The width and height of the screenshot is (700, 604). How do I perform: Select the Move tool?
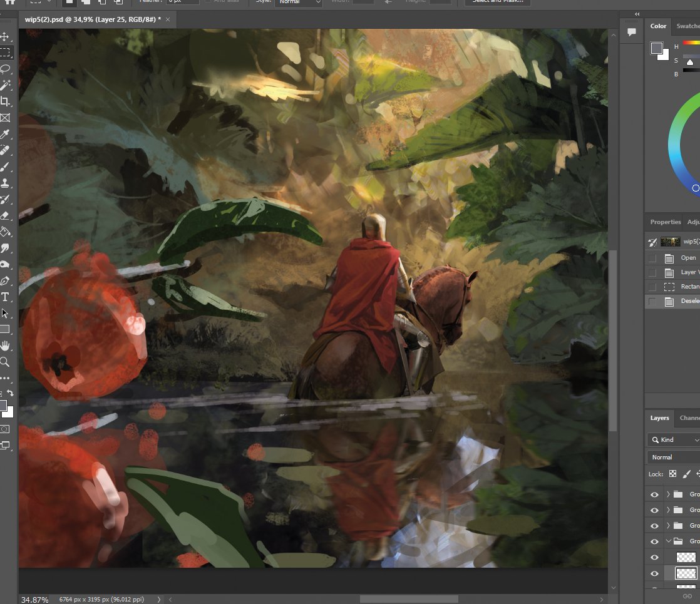click(5, 36)
